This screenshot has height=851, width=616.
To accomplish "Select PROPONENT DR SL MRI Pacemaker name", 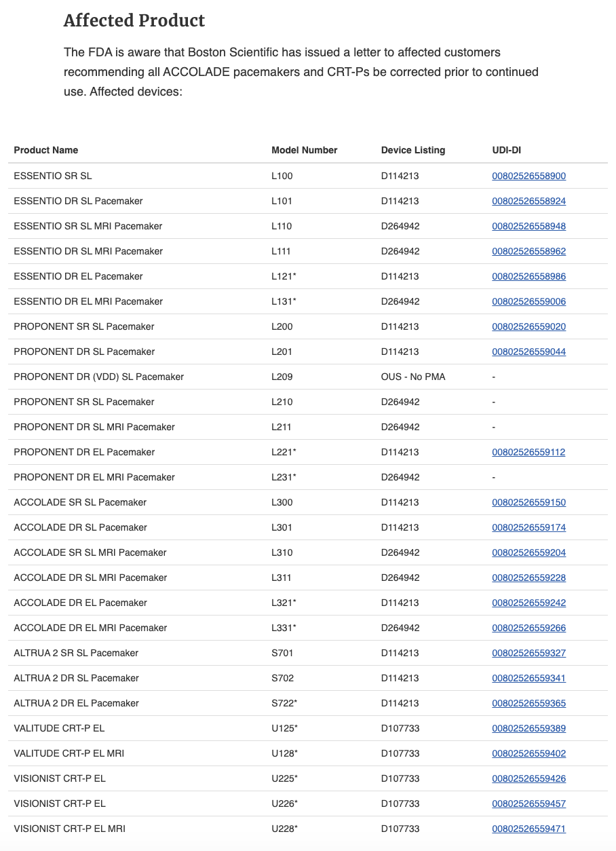I will [x=94, y=427].
